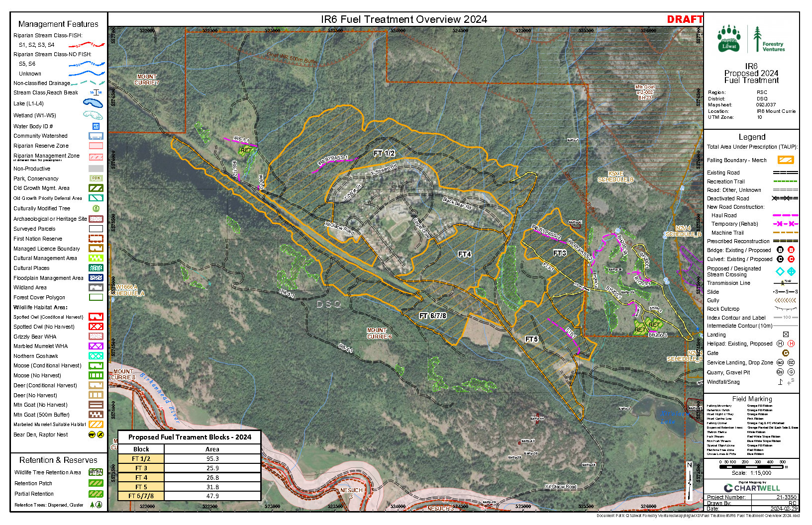Viewport: 812px width, 525px height.
Task: Click the Wetland (W1-W5) legend symbol
Action: tap(93, 115)
